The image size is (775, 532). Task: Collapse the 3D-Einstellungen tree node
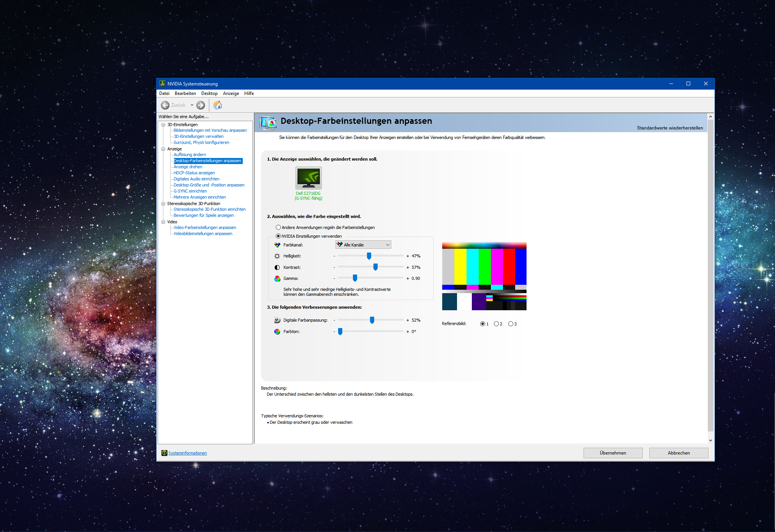[x=163, y=125]
